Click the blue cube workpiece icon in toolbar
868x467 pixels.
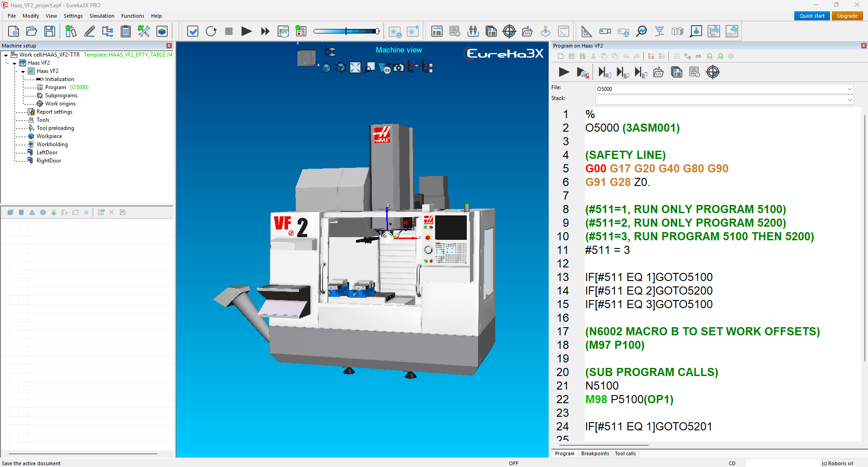click(162, 31)
